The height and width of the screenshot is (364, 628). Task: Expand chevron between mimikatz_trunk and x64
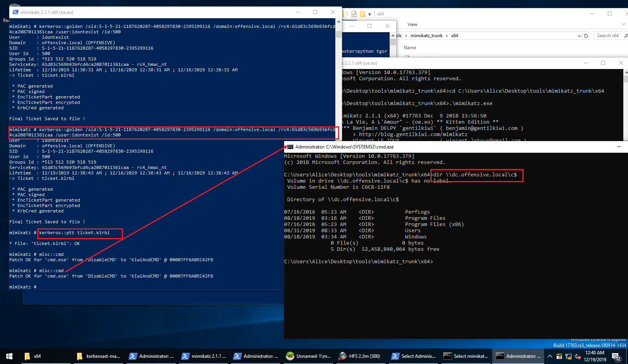pos(447,36)
